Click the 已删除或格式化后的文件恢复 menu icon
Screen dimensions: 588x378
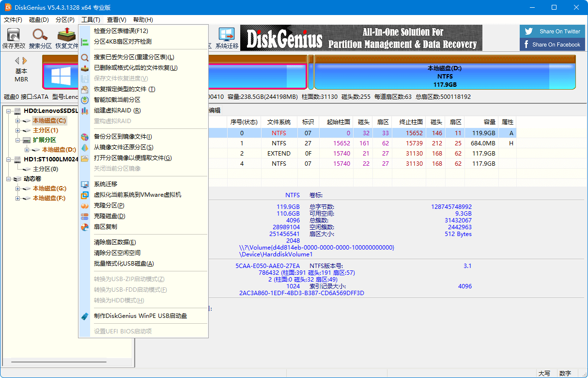tap(85, 68)
